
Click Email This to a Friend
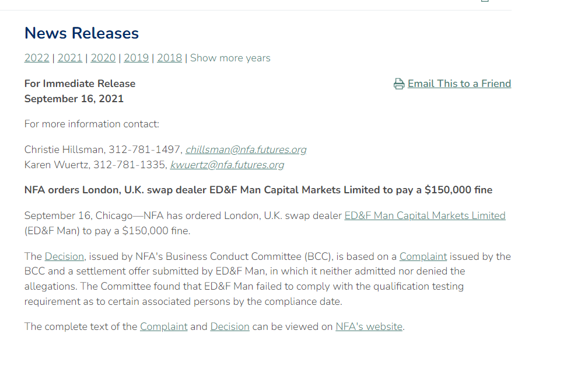tap(459, 84)
